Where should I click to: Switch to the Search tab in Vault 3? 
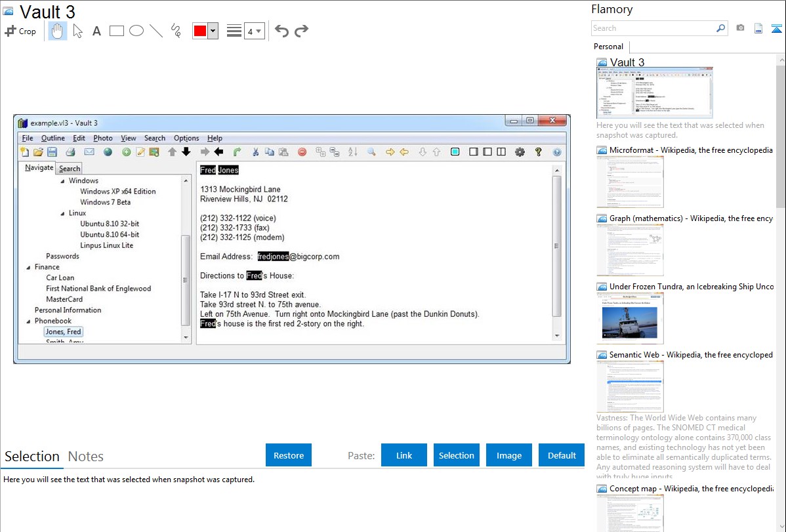[69, 169]
